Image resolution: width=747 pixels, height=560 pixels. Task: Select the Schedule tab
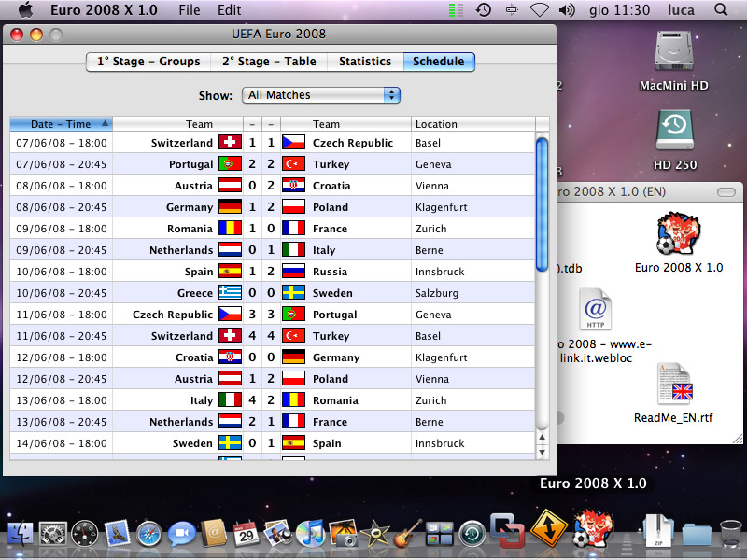438,62
